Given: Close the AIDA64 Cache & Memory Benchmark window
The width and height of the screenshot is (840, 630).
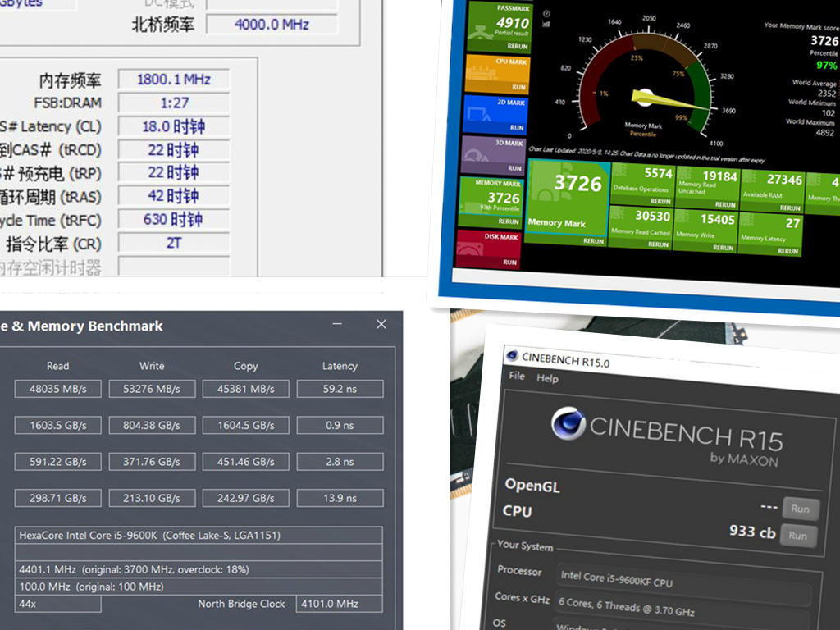Looking at the screenshot, I should pyautogui.click(x=381, y=324).
